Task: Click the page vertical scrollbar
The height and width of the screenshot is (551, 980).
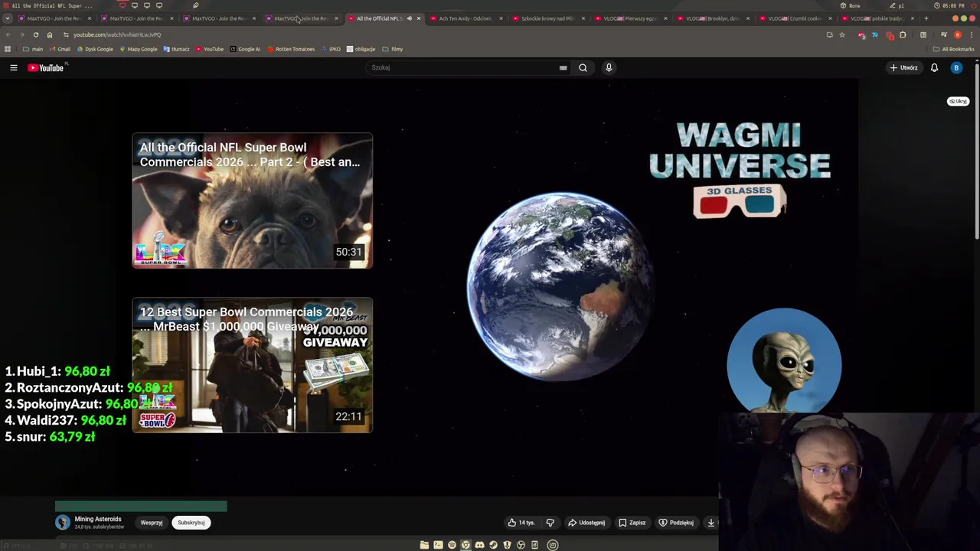Action: [x=977, y=153]
